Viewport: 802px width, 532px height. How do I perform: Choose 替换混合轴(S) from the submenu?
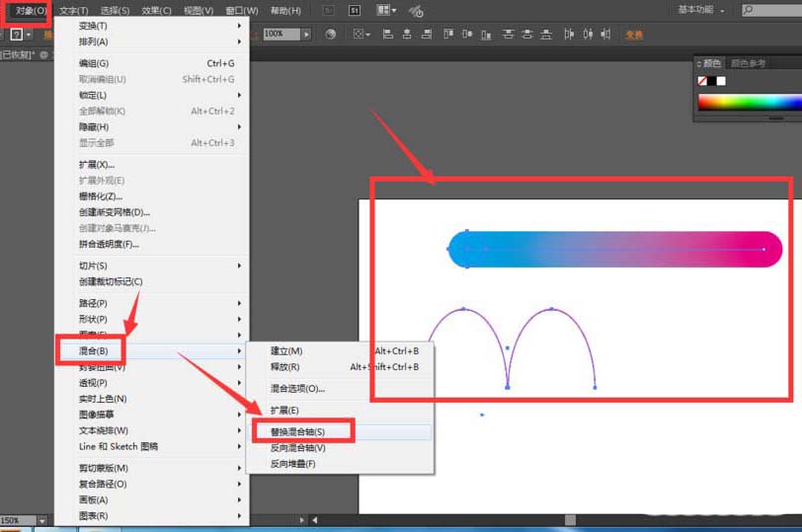[297, 431]
